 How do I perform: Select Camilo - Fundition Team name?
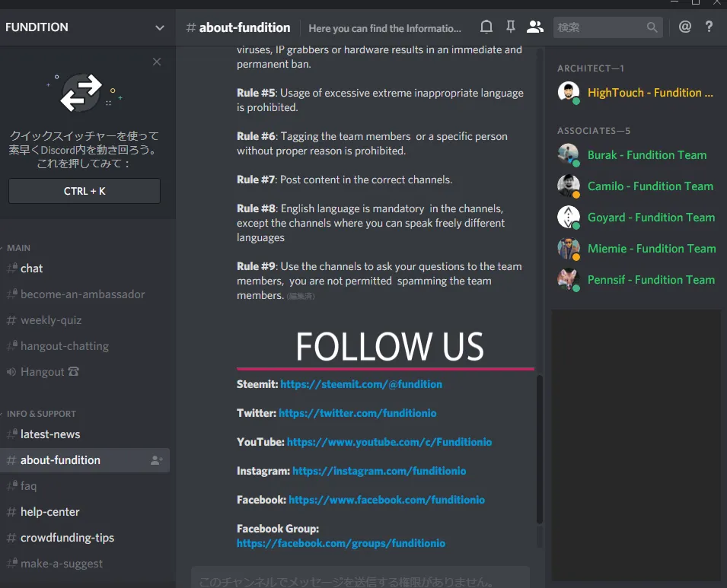(651, 186)
